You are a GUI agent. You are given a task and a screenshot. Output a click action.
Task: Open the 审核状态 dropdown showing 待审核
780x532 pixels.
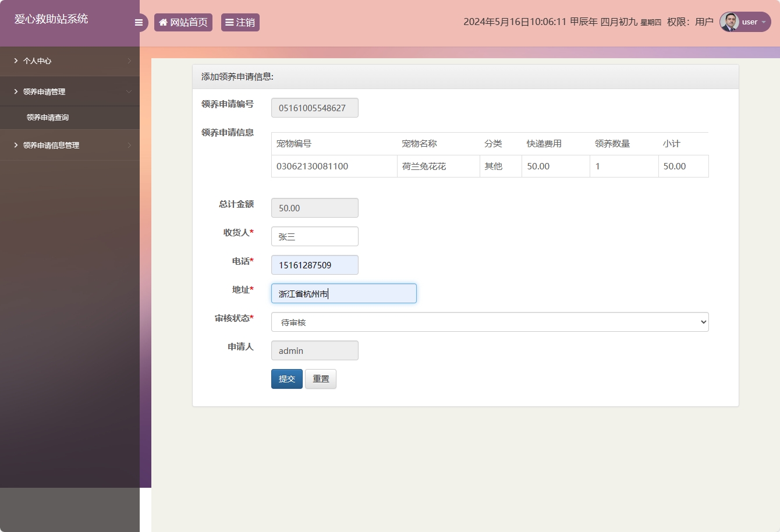pos(489,321)
